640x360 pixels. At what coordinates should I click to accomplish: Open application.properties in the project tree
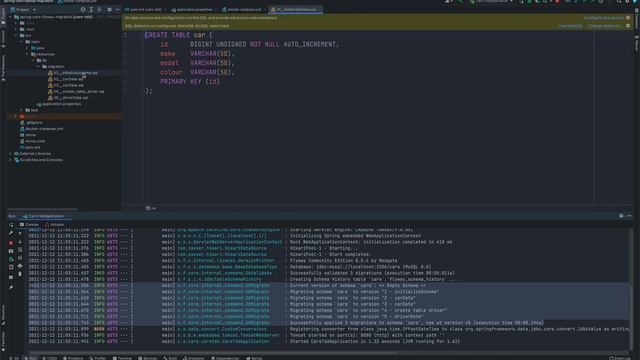(x=59, y=104)
